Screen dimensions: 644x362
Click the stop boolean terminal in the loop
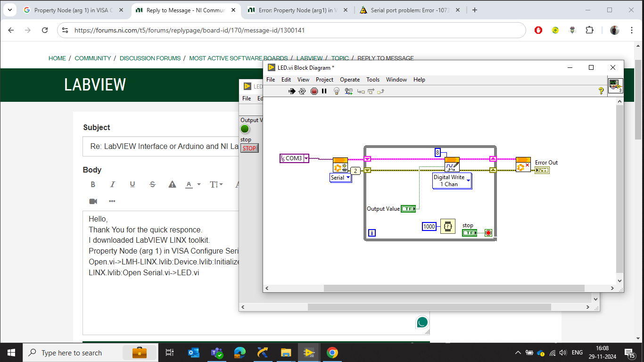470,232
